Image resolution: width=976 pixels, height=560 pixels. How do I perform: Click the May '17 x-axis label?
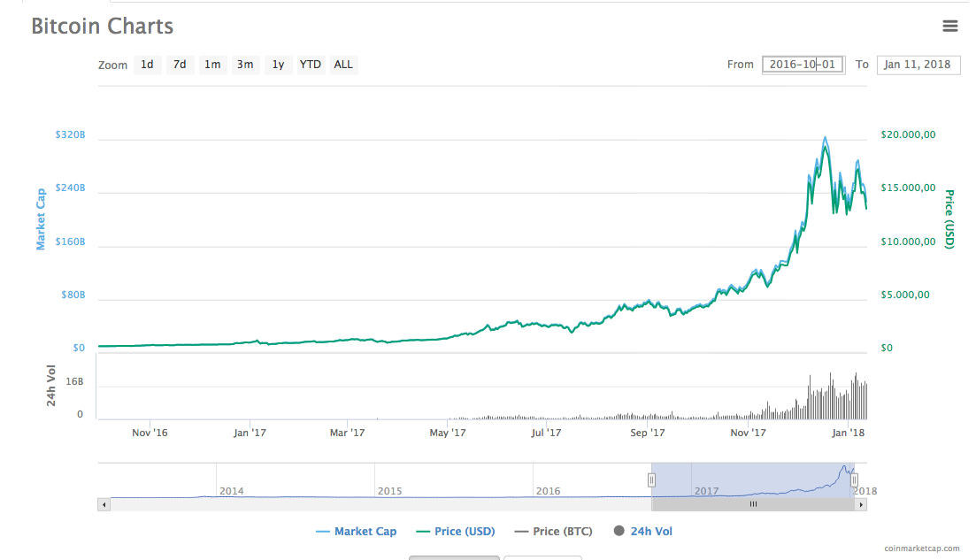click(448, 433)
